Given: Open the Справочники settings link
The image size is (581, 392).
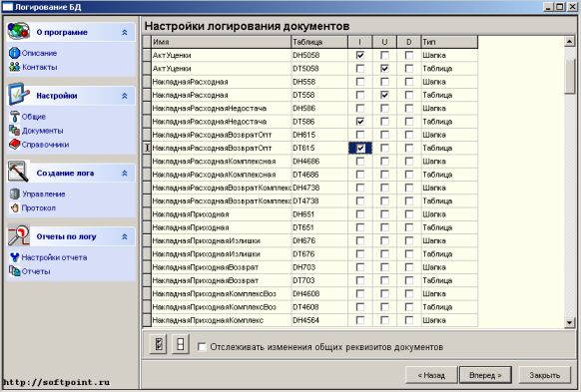Looking at the screenshot, I should pyautogui.click(x=45, y=145).
